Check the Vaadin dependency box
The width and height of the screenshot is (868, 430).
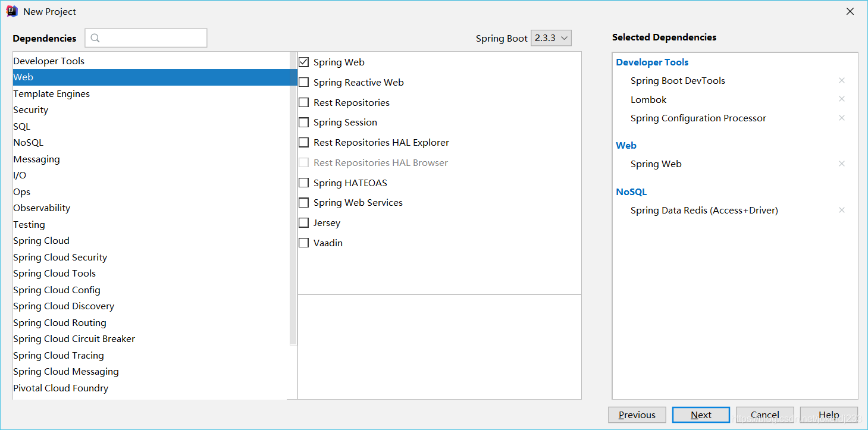coord(304,243)
